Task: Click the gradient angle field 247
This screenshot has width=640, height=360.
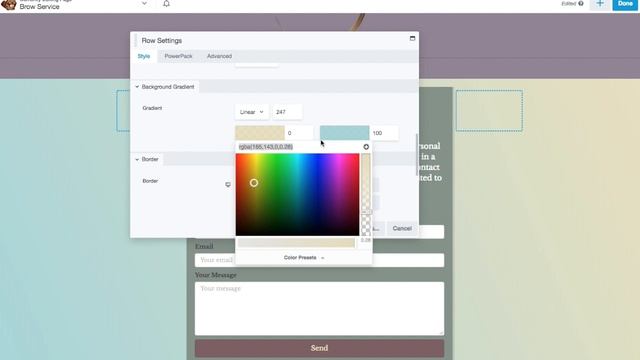Action: click(x=287, y=112)
